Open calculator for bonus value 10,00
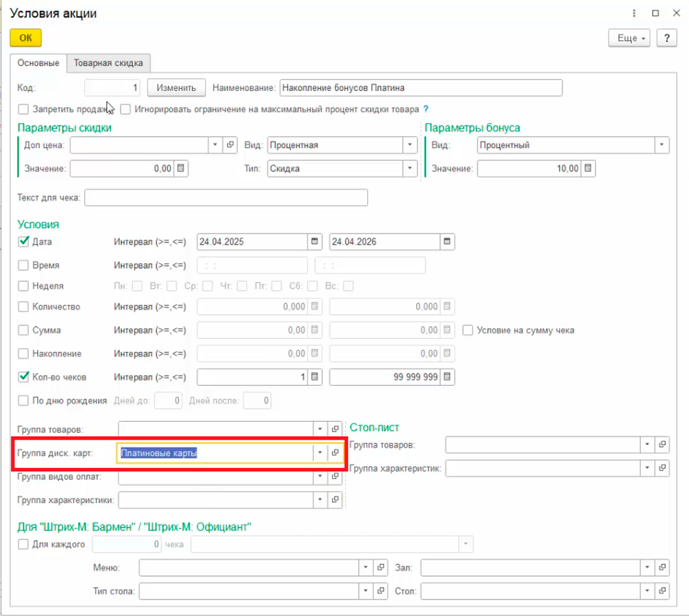Viewport: 689px width, 616px height. click(x=588, y=169)
